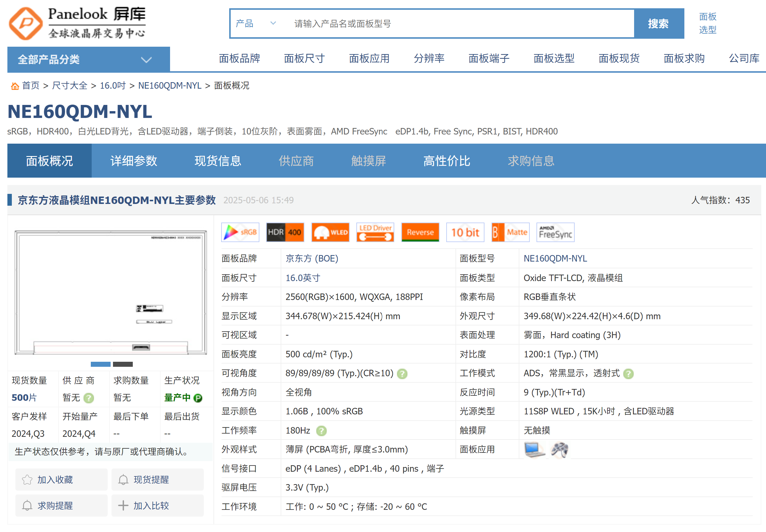Screen dimensions: 766x532
Task: Open 面板品牌 in the navigation bar
Action: (x=240, y=58)
